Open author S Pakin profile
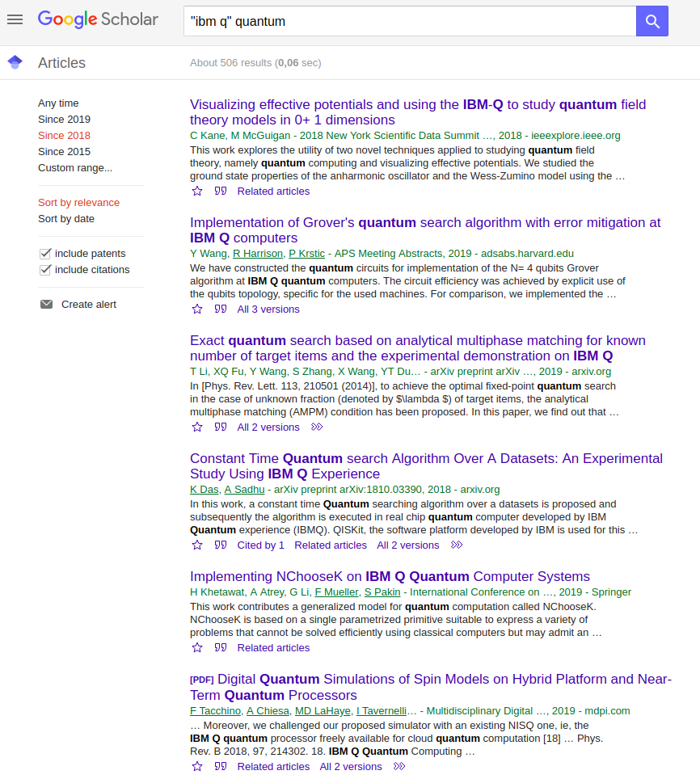Screen dimensions: 700x779 tap(382, 592)
